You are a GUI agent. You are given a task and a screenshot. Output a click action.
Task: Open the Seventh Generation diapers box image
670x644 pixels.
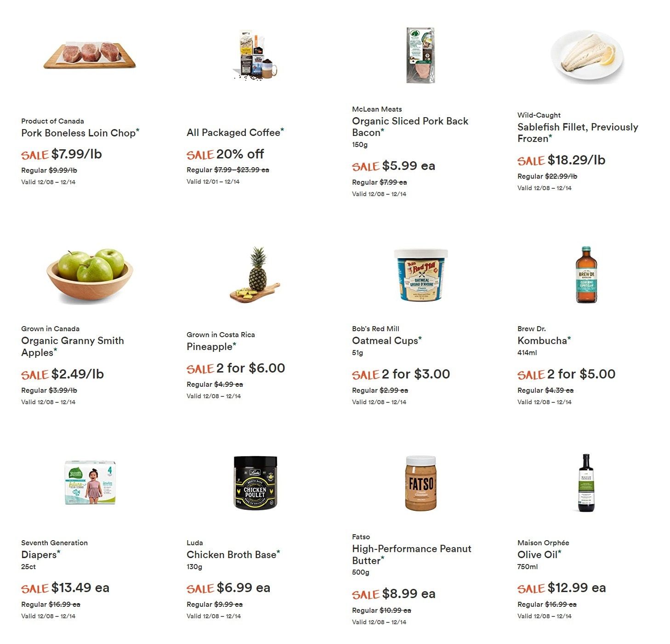coord(90,482)
